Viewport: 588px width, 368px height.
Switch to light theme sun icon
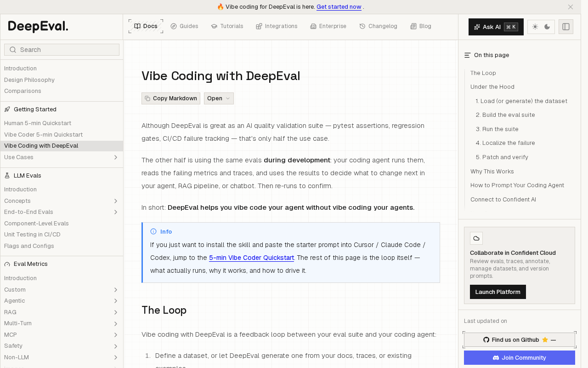(x=535, y=27)
